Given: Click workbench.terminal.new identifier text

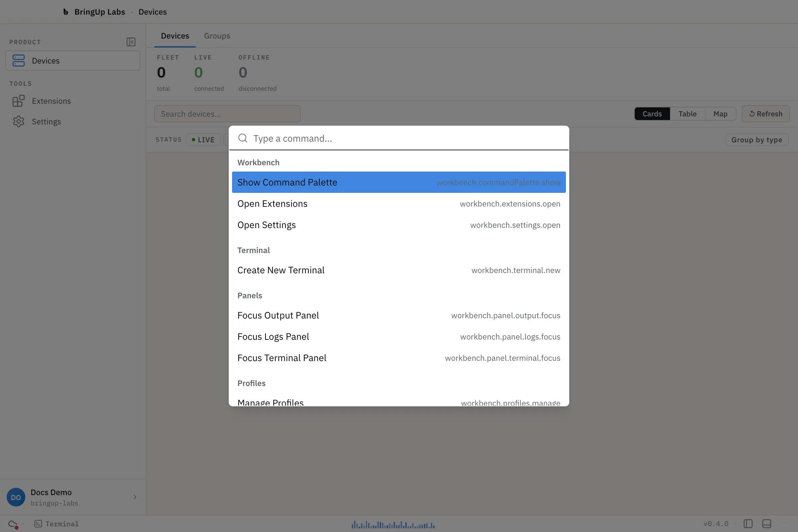Looking at the screenshot, I should click(516, 270).
